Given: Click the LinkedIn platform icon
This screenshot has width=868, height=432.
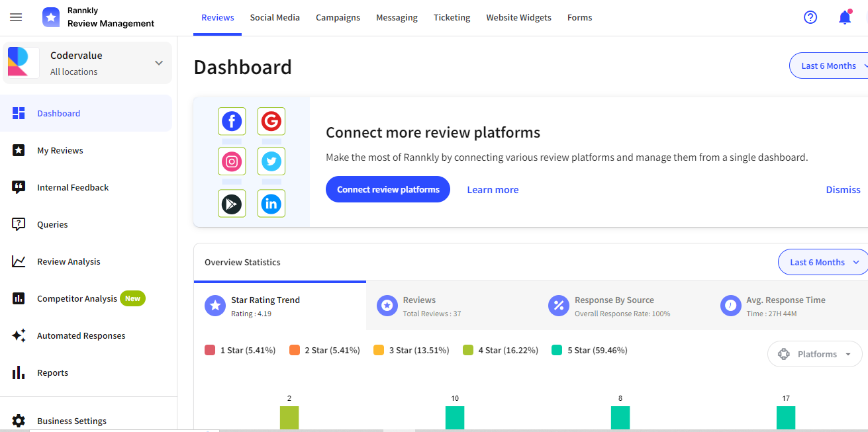Looking at the screenshot, I should tap(271, 204).
